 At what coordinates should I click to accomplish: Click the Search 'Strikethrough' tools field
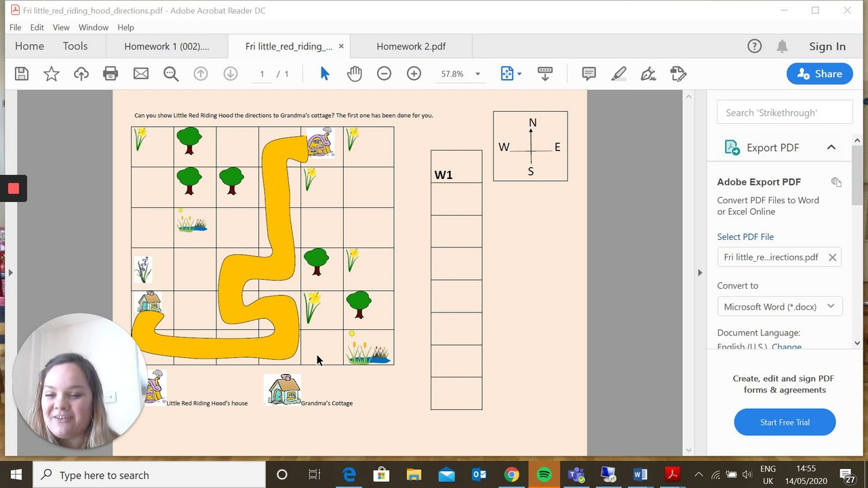tap(785, 113)
